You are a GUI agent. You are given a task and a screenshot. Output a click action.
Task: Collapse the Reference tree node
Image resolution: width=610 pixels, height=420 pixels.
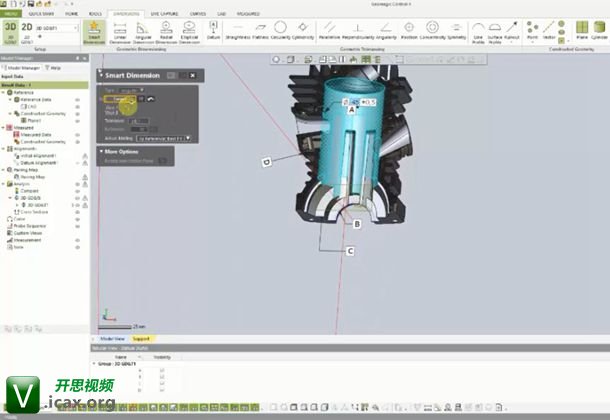point(4,93)
